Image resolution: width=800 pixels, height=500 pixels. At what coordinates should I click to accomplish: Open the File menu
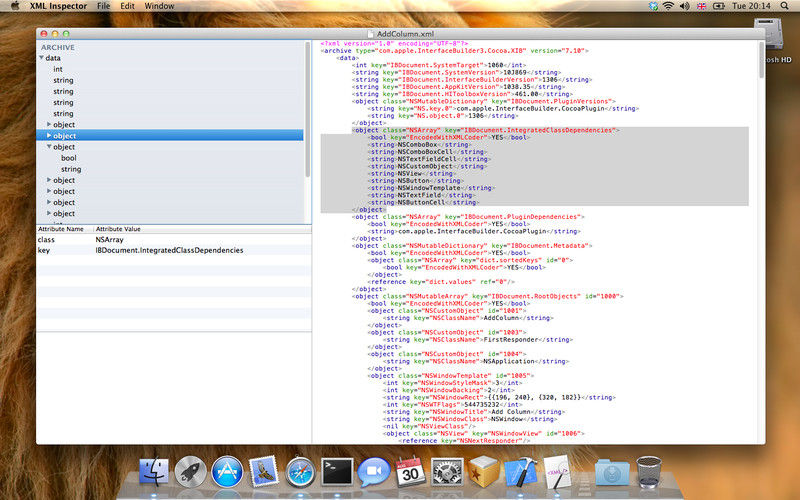[x=104, y=6]
